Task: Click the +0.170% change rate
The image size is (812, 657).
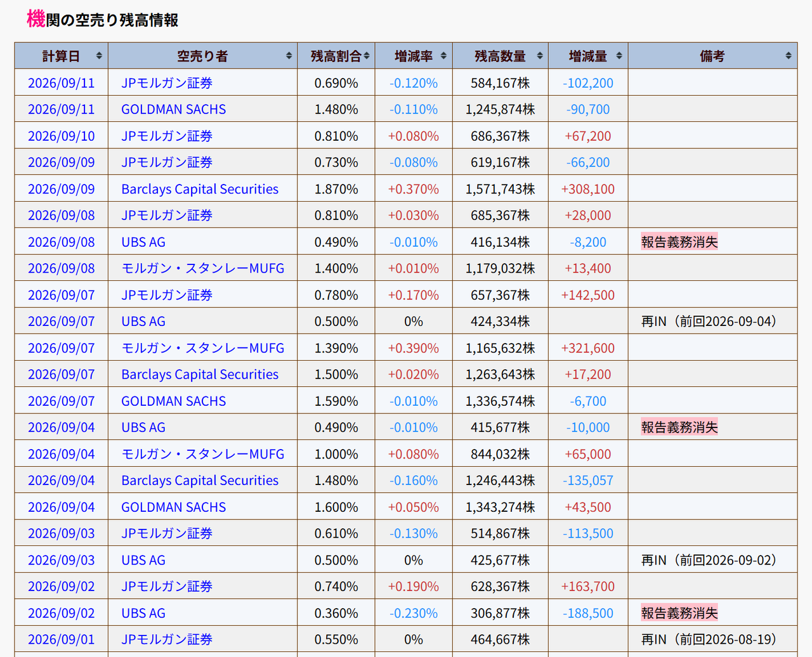Action: 414,295
